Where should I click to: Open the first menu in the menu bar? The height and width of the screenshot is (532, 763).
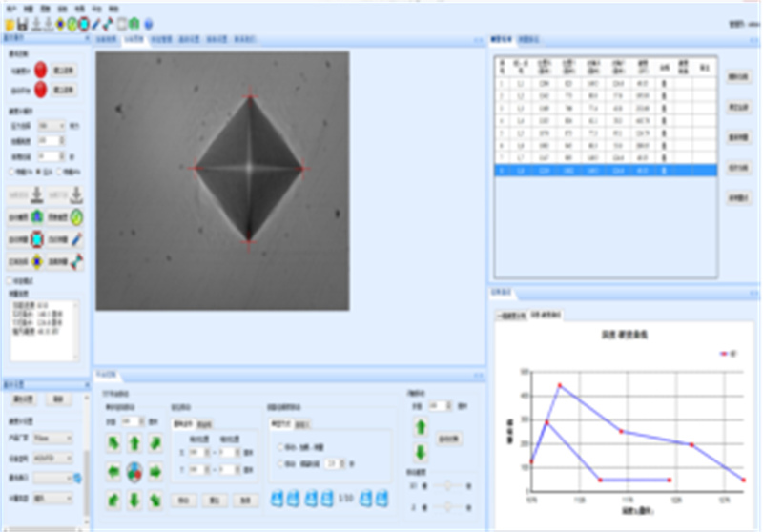click(x=9, y=7)
